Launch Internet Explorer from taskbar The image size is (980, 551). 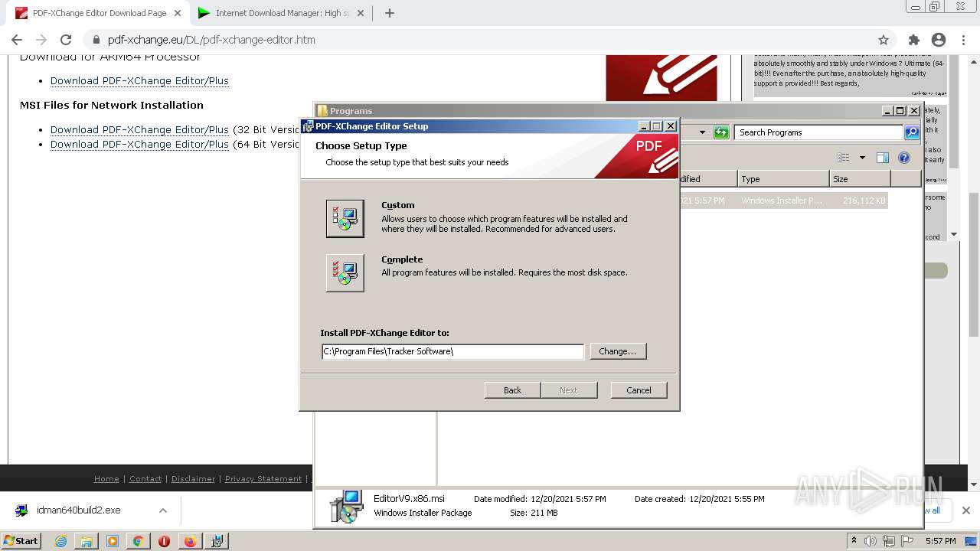click(60, 541)
